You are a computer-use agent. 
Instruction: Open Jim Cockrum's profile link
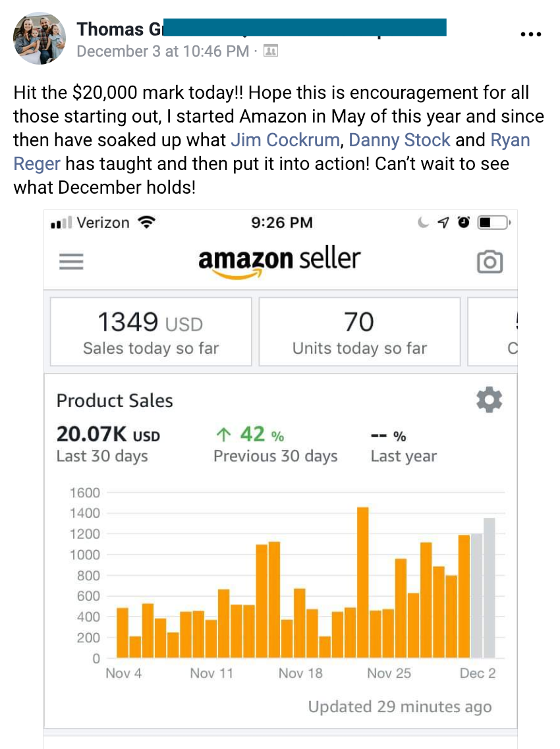[x=285, y=140]
